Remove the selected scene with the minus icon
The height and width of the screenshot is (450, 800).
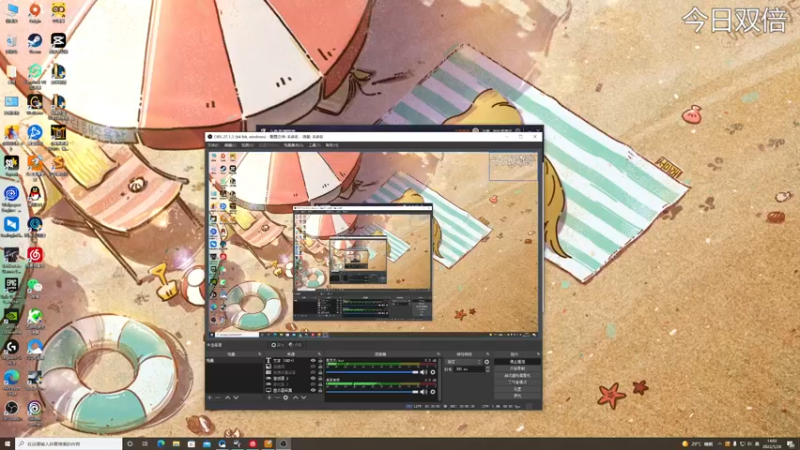(218, 397)
